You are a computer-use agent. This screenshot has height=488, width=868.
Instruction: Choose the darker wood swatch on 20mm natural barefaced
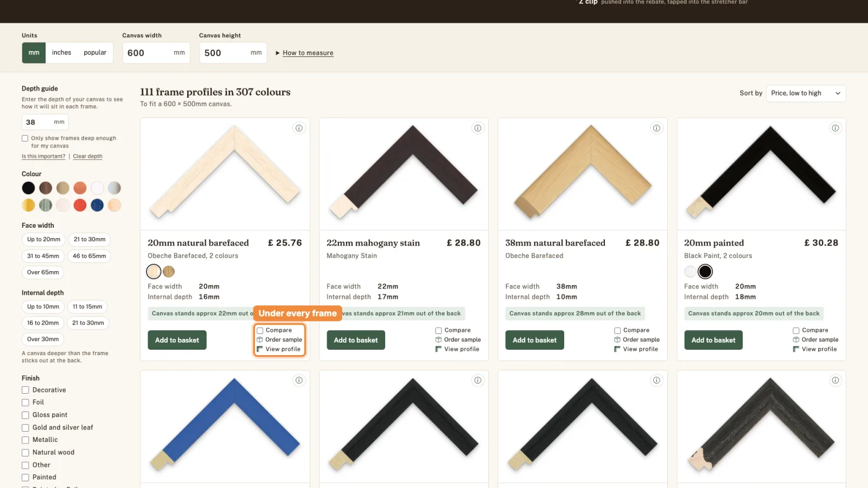click(169, 272)
